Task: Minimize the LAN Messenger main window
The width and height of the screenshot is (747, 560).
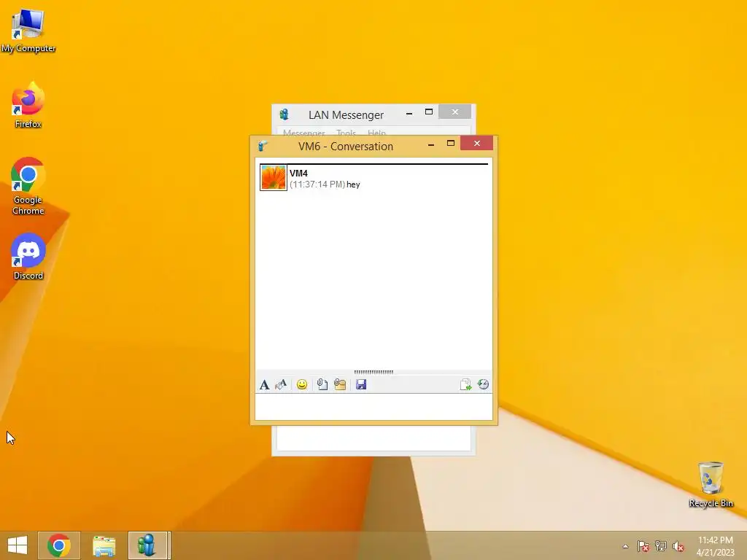Action: tap(409, 113)
